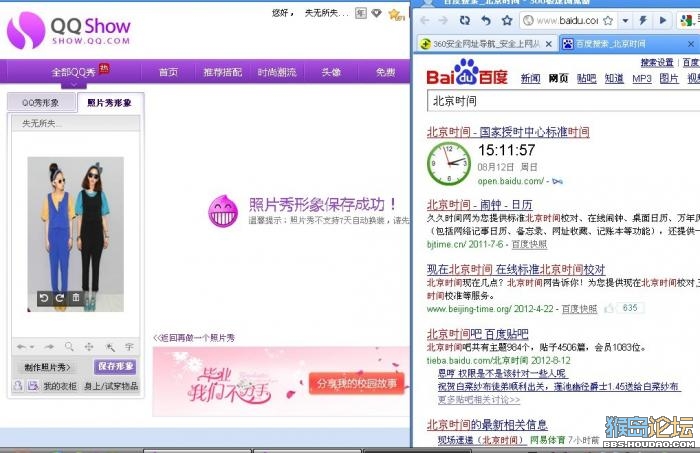The image size is (700, 453).
Task: Open result 北京时间 - 闹钟 - 日历
Action: tap(479, 205)
